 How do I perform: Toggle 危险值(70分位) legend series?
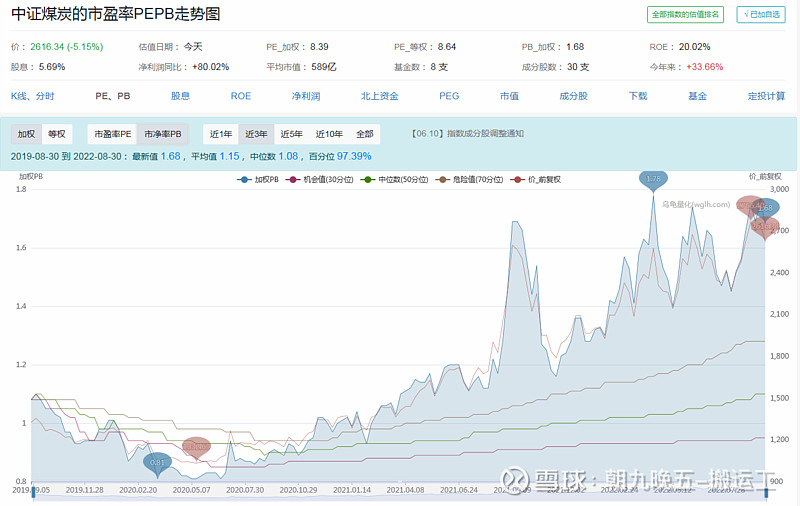coord(469,180)
